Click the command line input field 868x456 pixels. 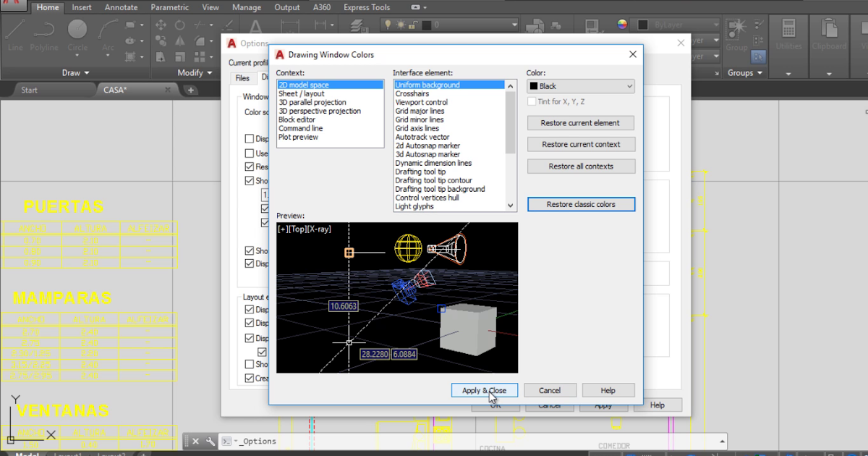474,441
